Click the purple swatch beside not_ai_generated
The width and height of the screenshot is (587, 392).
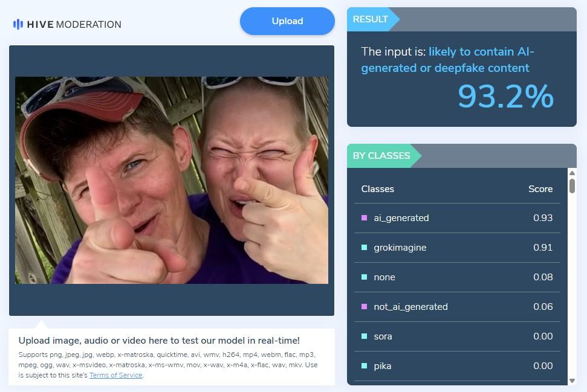pyautogui.click(x=364, y=306)
